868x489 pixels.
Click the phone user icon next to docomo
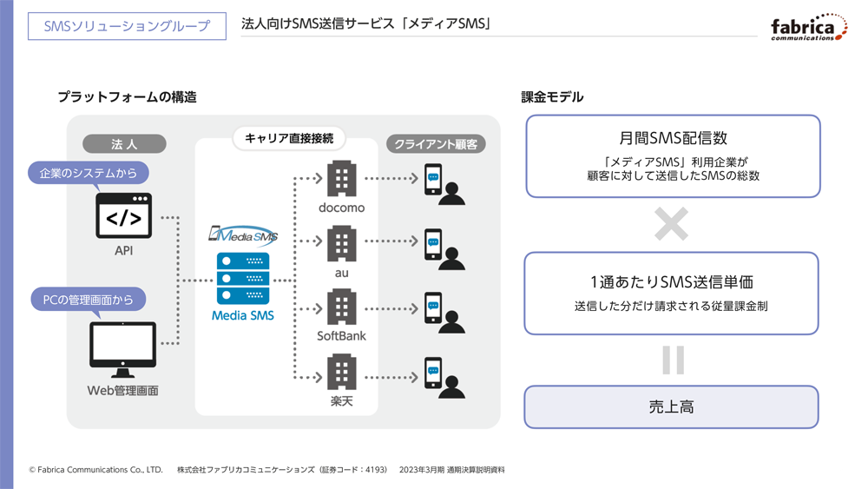click(x=444, y=184)
